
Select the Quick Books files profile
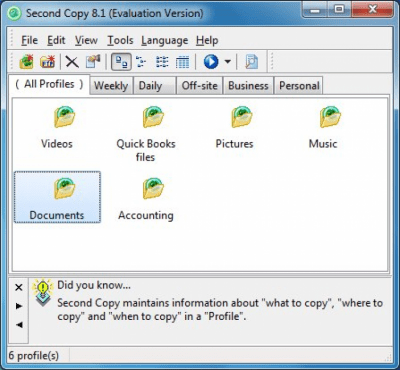(146, 133)
